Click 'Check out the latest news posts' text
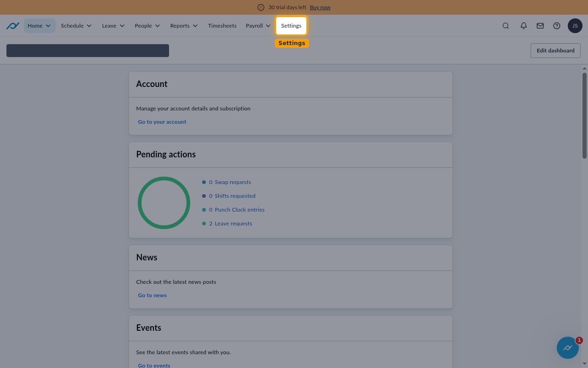The height and width of the screenshot is (368, 588). click(x=176, y=282)
